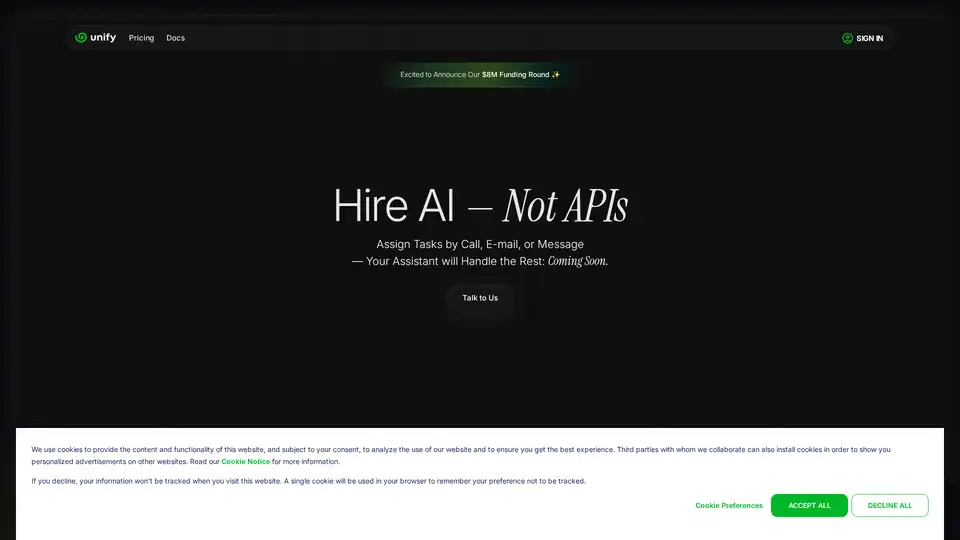Click the 'Assign Tasks by Call' subheading
960x540 pixels.
coord(480,244)
